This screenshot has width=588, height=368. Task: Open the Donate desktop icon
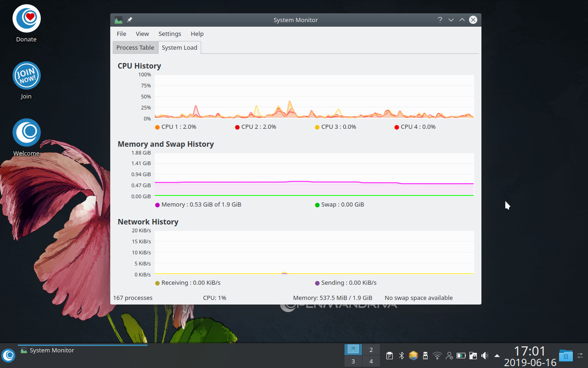26,19
